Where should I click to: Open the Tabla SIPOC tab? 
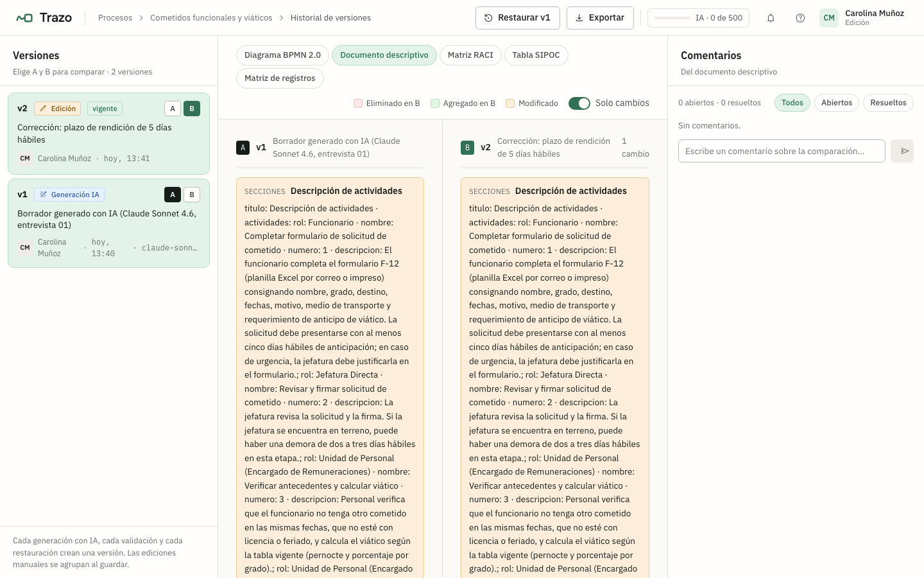[x=536, y=55]
